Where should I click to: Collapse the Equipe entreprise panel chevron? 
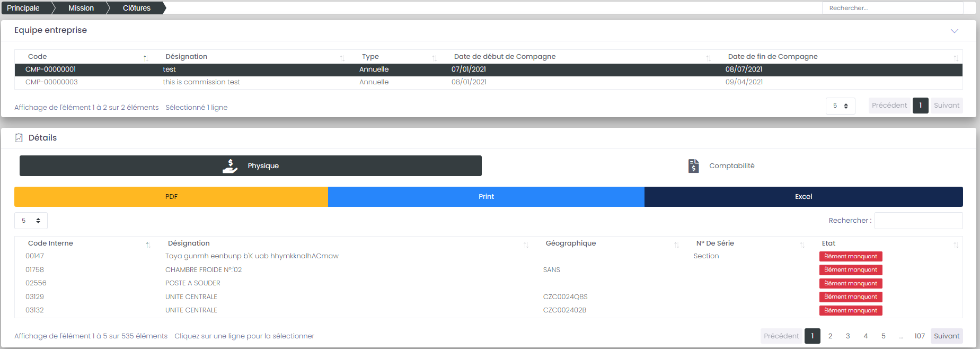[x=954, y=31]
